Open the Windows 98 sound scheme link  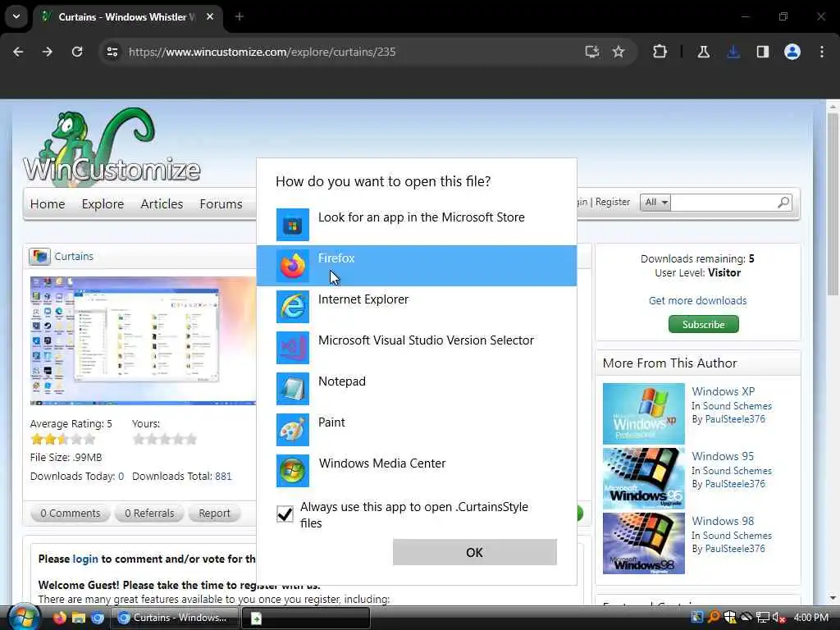click(723, 521)
